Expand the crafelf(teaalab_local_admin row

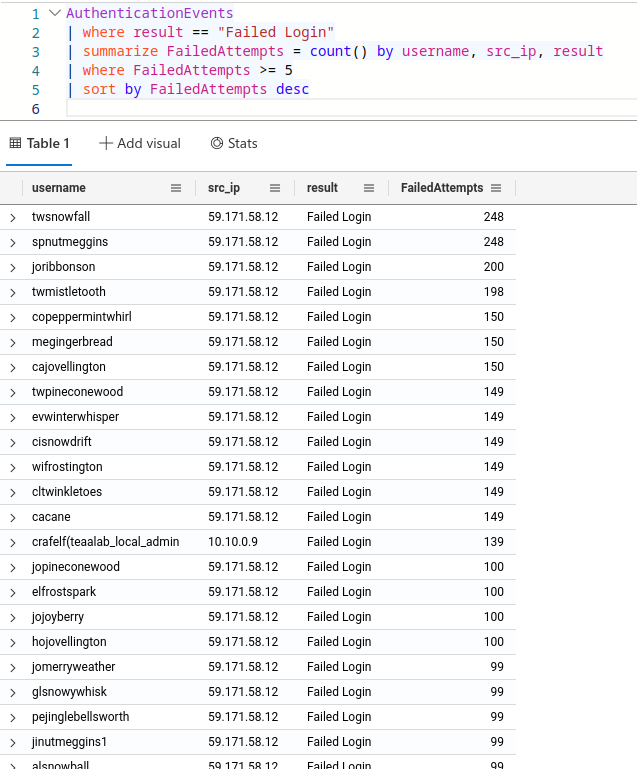tap(13, 542)
